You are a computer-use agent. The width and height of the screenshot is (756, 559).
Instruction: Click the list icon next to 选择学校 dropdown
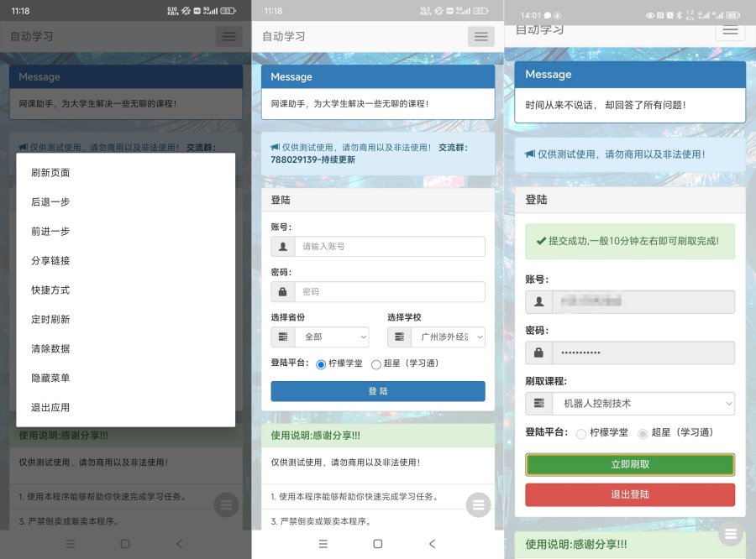point(399,337)
